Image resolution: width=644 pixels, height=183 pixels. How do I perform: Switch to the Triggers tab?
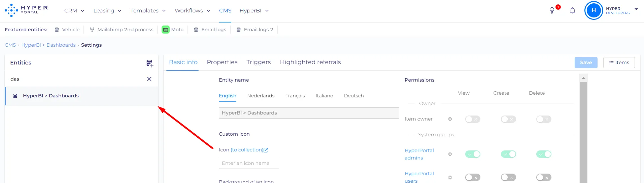(259, 62)
